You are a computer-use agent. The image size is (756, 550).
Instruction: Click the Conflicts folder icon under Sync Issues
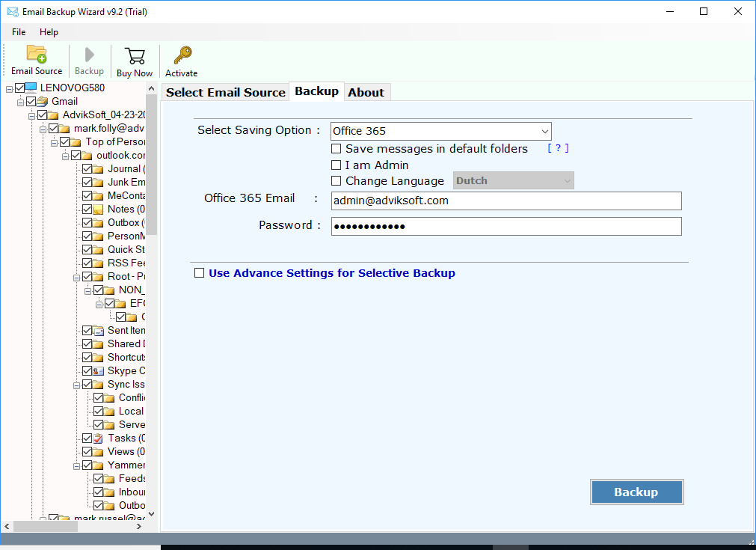(x=109, y=398)
